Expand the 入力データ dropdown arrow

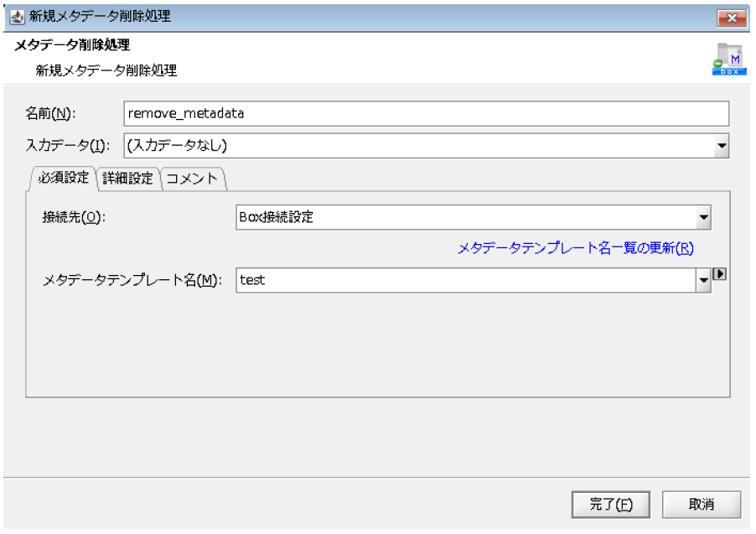(722, 146)
